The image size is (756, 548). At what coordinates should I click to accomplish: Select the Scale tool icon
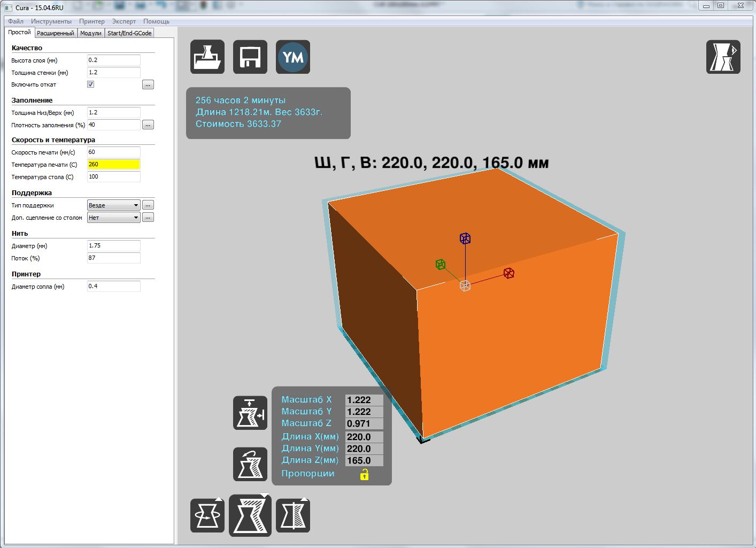pyautogui.click(x=250, y=515)
